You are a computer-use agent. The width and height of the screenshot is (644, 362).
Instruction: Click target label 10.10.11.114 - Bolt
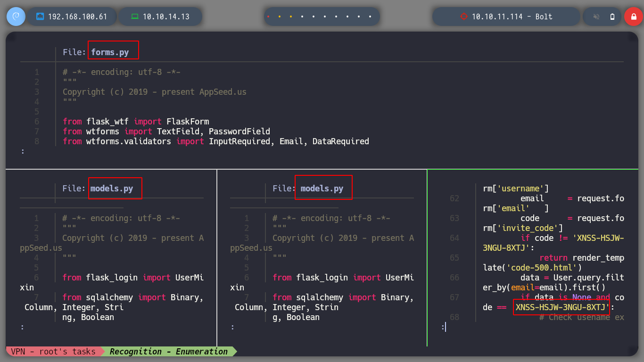click(512, 16)
